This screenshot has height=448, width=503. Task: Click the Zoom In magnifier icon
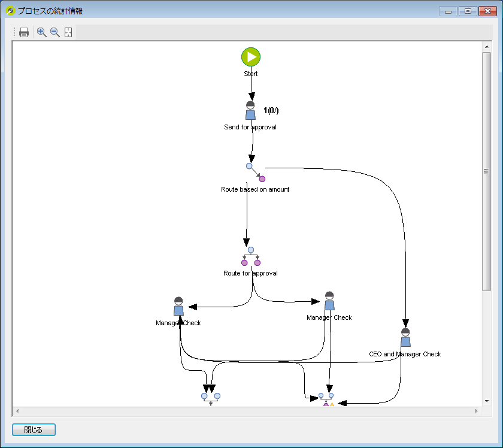pos(42,32)
